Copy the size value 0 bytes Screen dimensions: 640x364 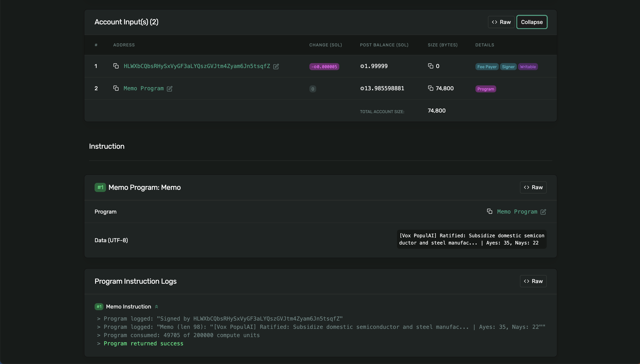430,66
